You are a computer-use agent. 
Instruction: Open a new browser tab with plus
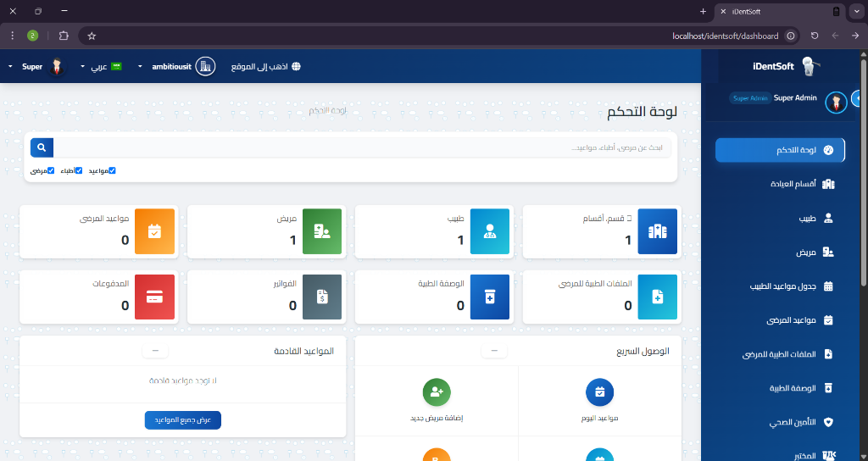pyautogui.click(x=703, y=11)
